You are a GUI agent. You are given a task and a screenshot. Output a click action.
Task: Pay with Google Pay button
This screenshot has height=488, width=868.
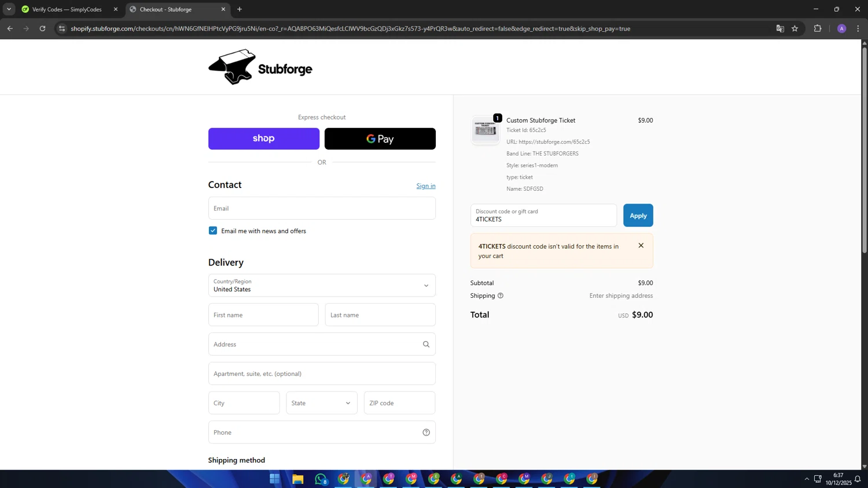pos(380,139)
